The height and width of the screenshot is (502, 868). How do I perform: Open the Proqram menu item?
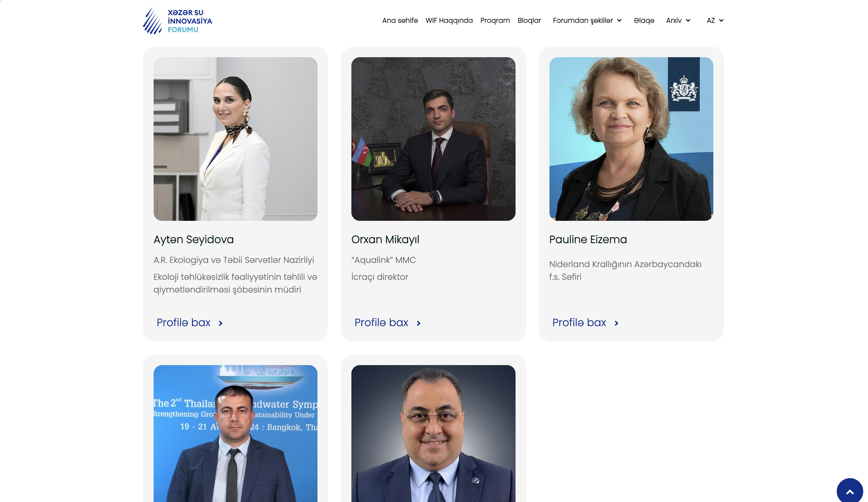point(495,20)
